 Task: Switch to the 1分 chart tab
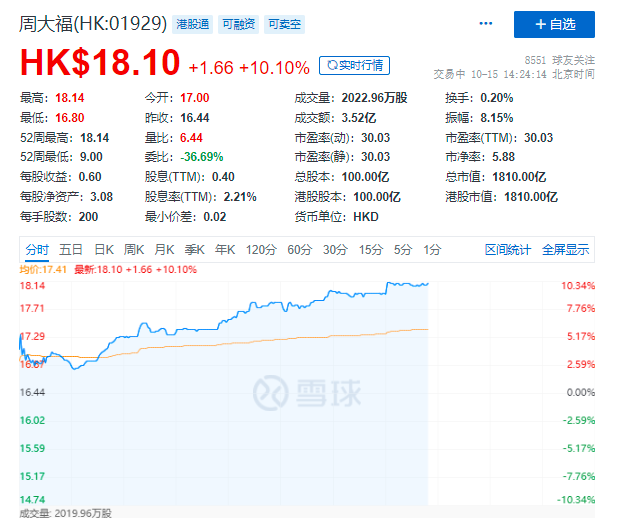coord(432,250)
